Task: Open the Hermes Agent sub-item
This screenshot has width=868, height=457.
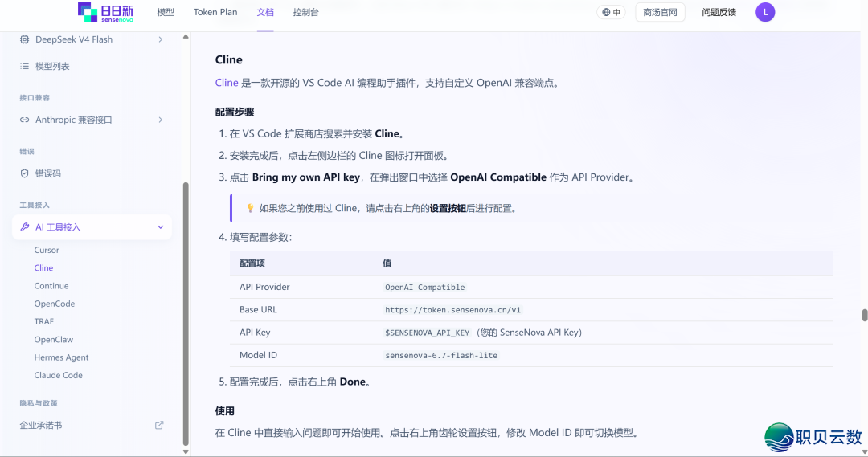Action: click(x=61, y=357)
